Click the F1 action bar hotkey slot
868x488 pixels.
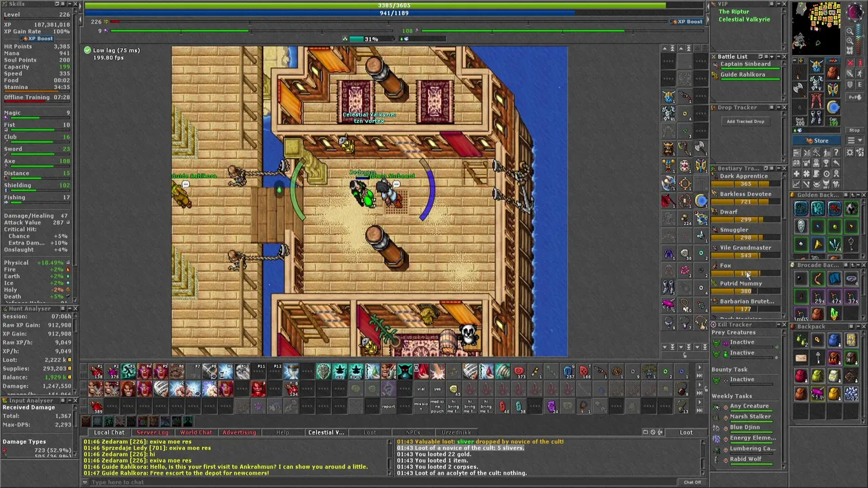96,371
